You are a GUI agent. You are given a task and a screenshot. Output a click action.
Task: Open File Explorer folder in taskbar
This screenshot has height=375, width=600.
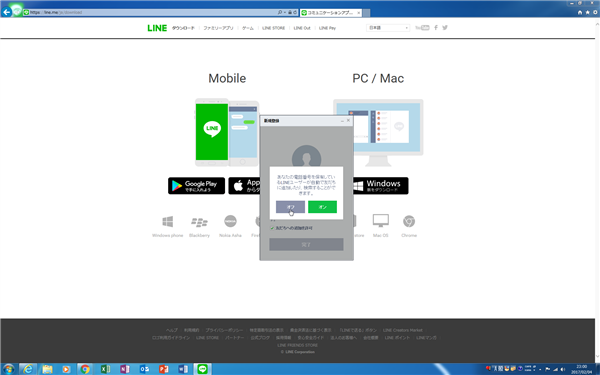47,369
